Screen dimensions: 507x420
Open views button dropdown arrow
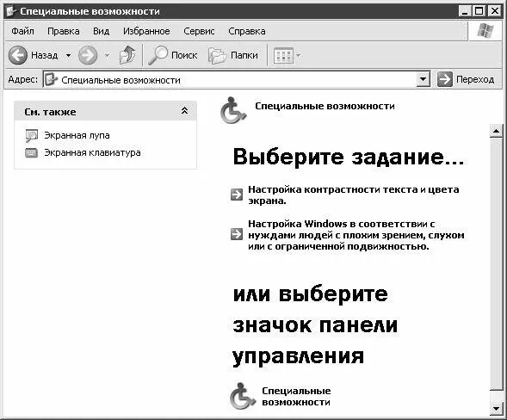click(x=298, y=56)
